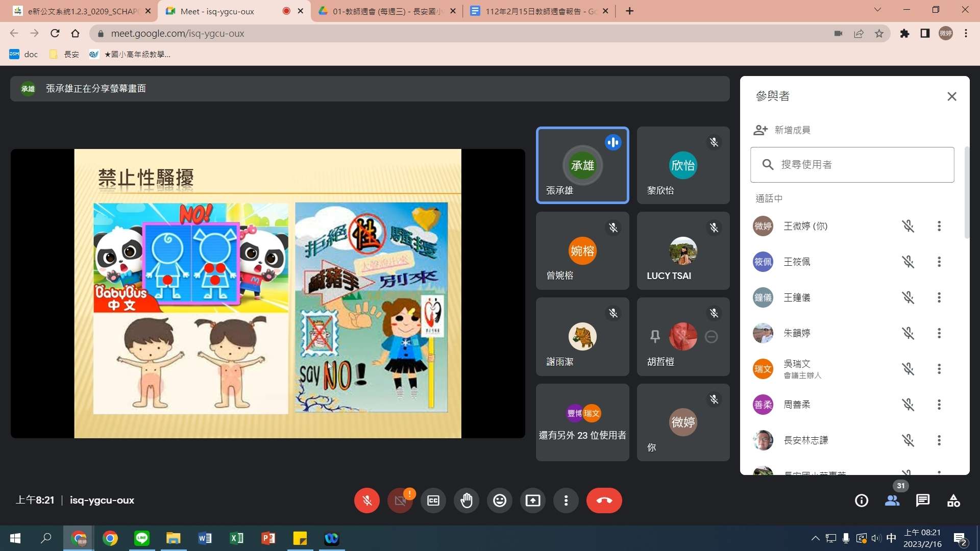
Task: Open more options in call toolbar
Action: click(x=566, y=500)
